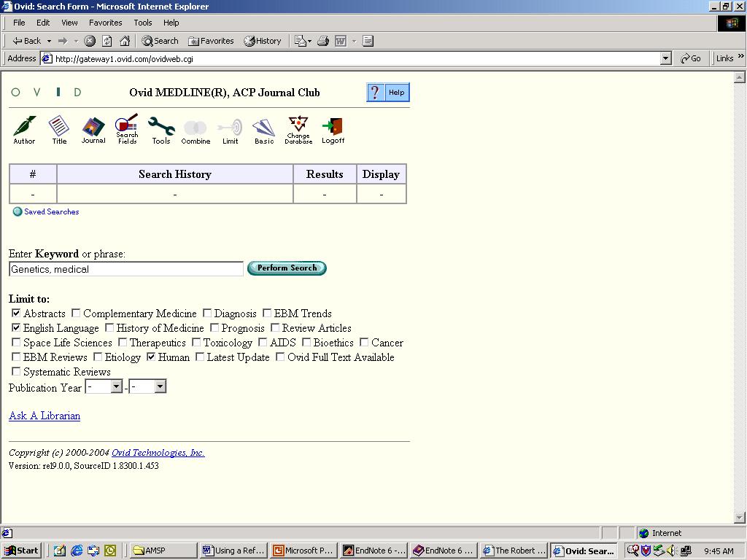Image resolution: width=747 pixels, height=560 pixels.
Task: Open the Back button history dropdown arrow
Action: (x=49, y=42)
